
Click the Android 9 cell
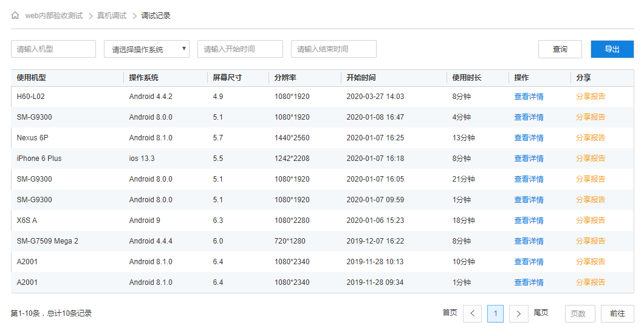tap(145, 220)
